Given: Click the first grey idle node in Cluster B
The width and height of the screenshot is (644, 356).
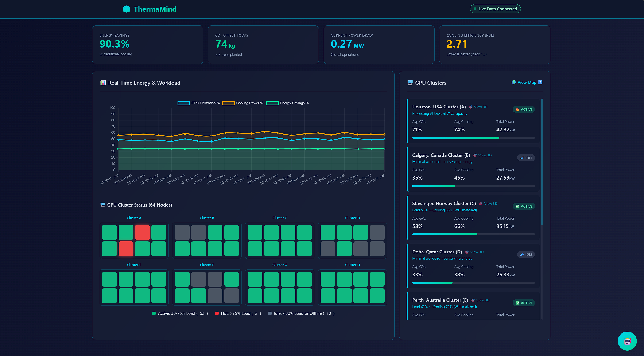Looking at the screenshot, I should 182,232.
